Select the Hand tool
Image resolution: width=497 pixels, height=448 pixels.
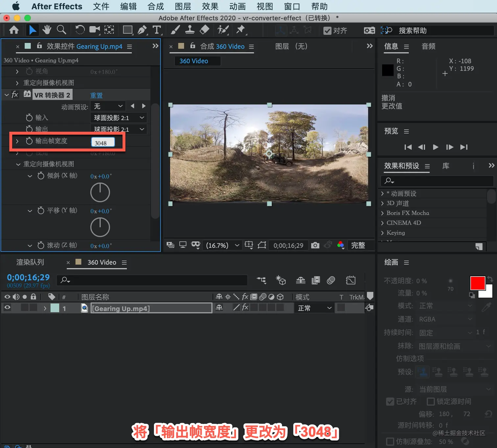(47, 30)
